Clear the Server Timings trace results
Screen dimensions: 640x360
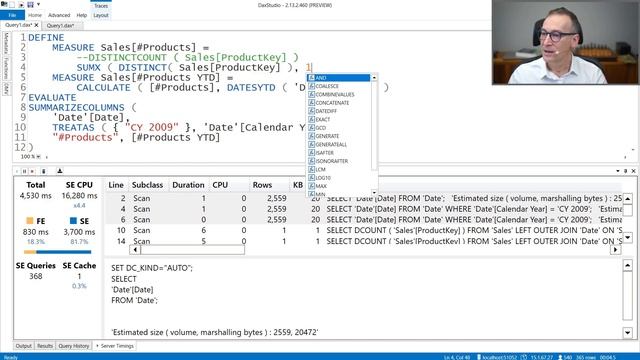click(x=44, y=171)
